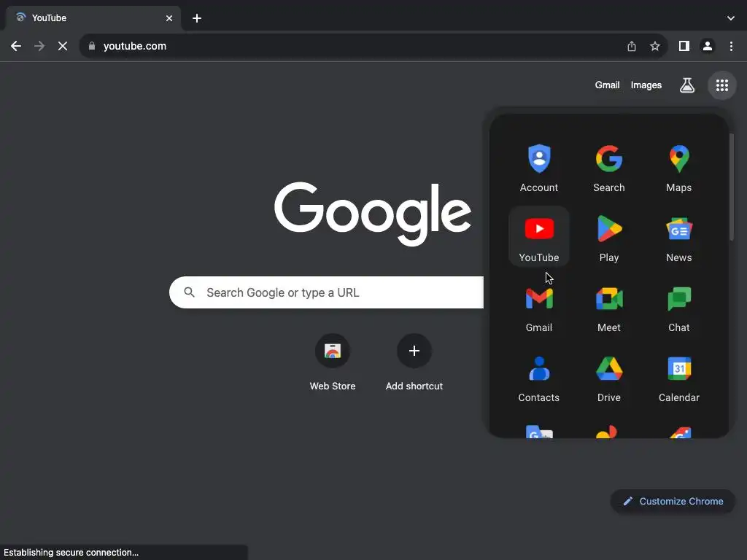Image resolution: width=747 pixels, height=560 pixels.
Task: Bookmark this tab with star icon
Action: point(655,46)
